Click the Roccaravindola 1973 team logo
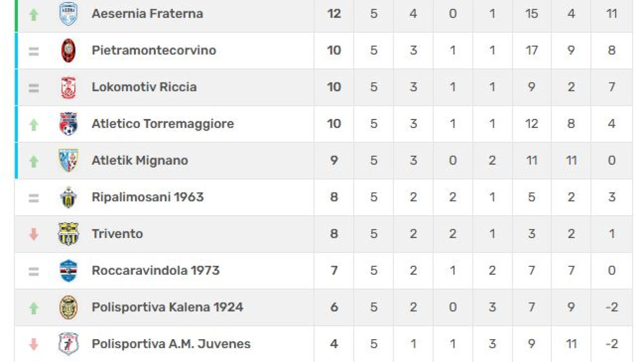 coord(68,270)
